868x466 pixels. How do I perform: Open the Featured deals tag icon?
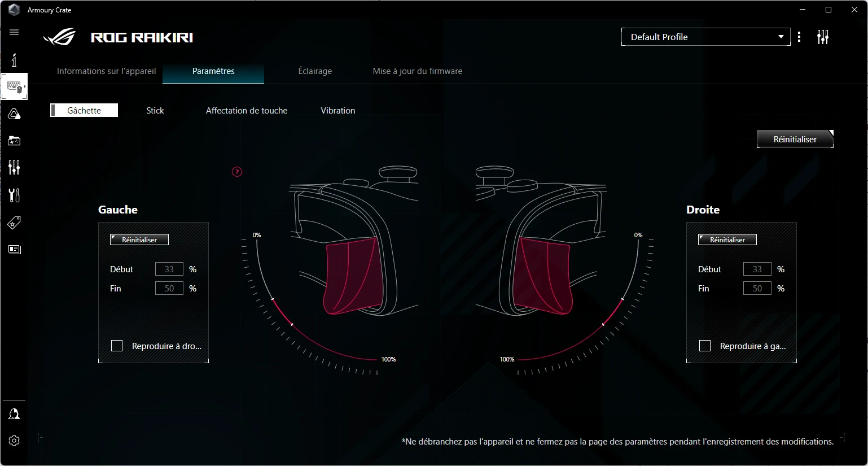pos(14,223)
